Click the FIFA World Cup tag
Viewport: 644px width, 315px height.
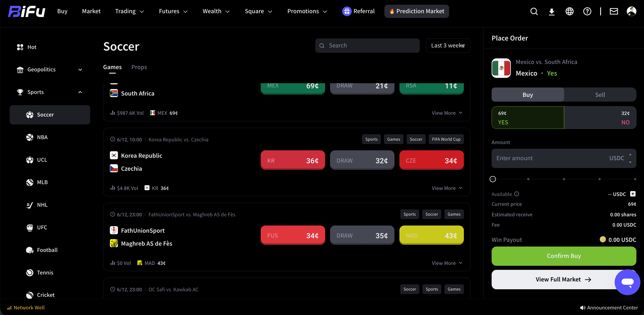[446, 139]
